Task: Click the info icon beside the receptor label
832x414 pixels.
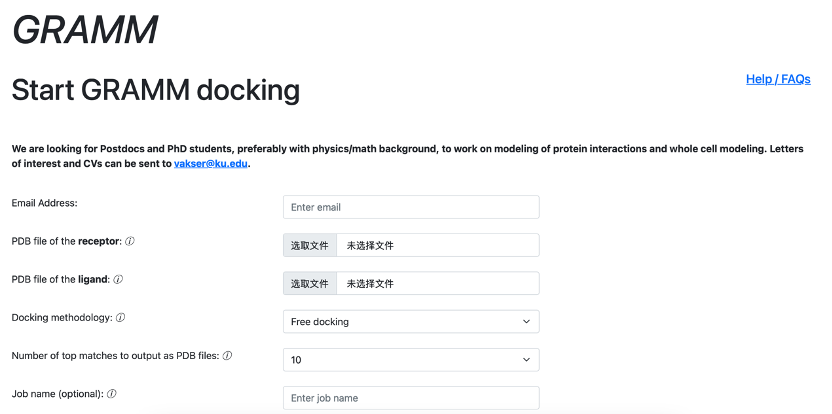Action: tap(130, 241)
